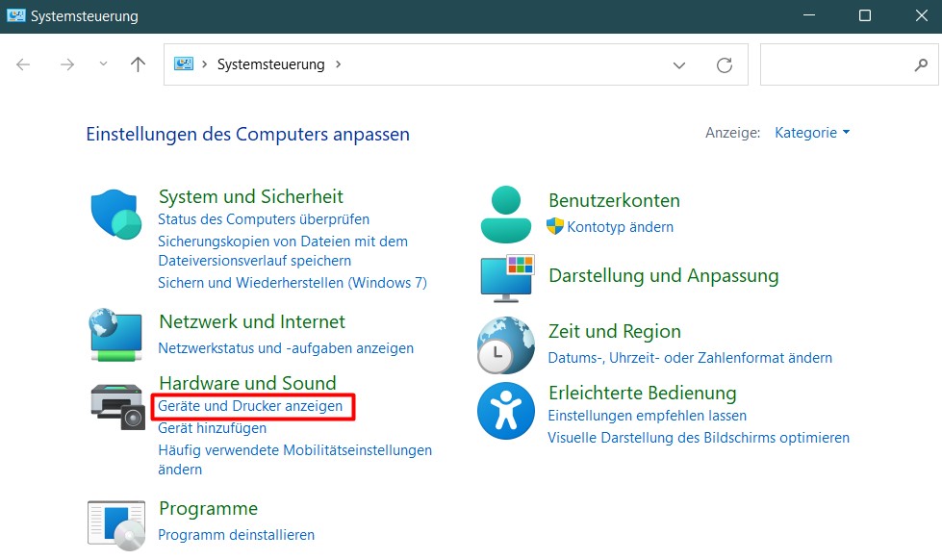Image resolution: width=942 pixels, height=560 pixels.
Task: Go back with the left arrow button
Action: (23, 64)
